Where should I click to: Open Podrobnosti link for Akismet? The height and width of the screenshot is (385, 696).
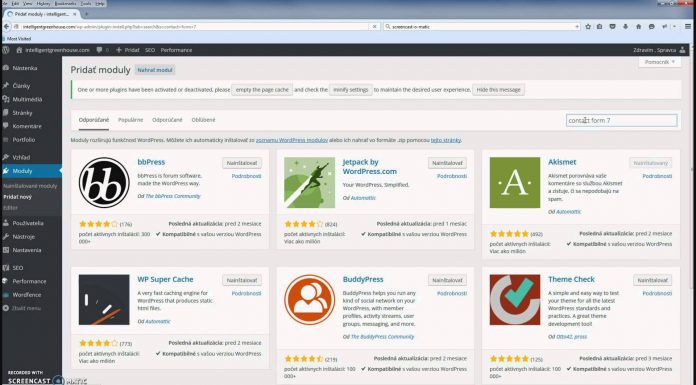click(x=657, y=176)
